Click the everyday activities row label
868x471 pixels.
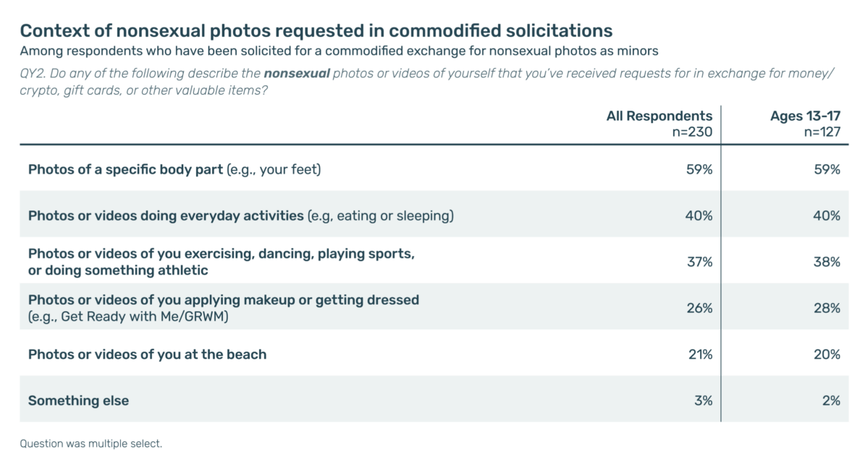[241, 216]
